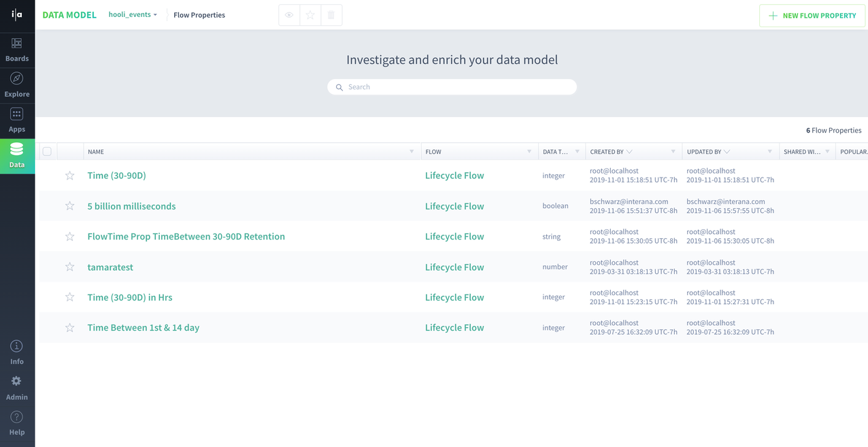Open the 5 billion milliseconds property
The width and height of the screenshot is (868, 447).
131,206
